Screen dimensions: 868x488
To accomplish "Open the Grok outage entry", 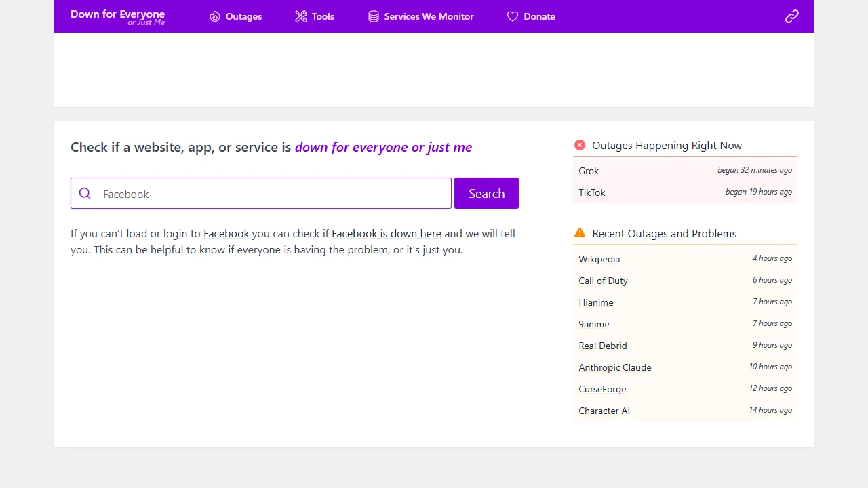I will [x=589, y=171].
